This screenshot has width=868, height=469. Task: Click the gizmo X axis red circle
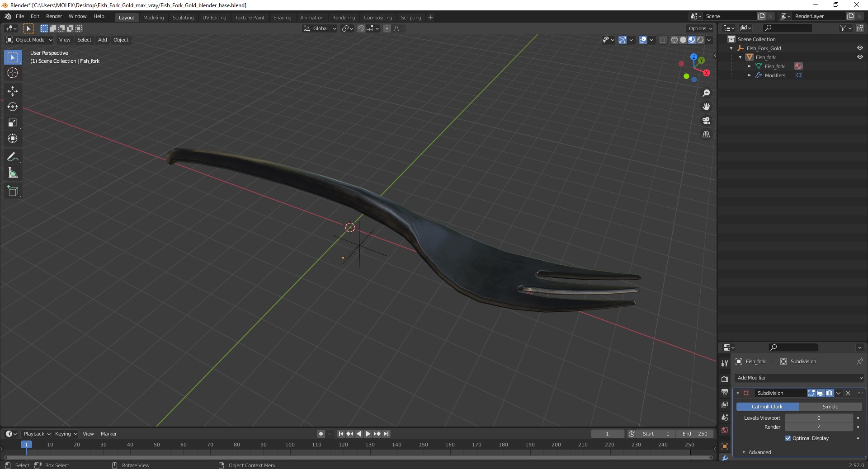click(x=707, y=73)
